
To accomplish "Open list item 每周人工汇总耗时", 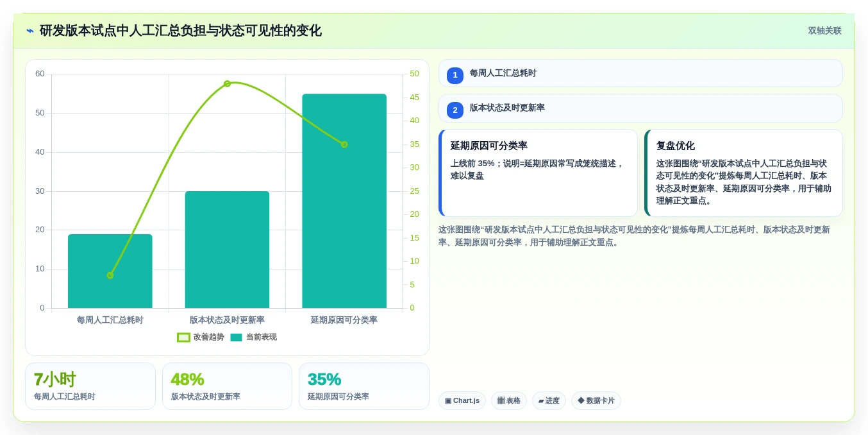I will click(x=640, y=73).
